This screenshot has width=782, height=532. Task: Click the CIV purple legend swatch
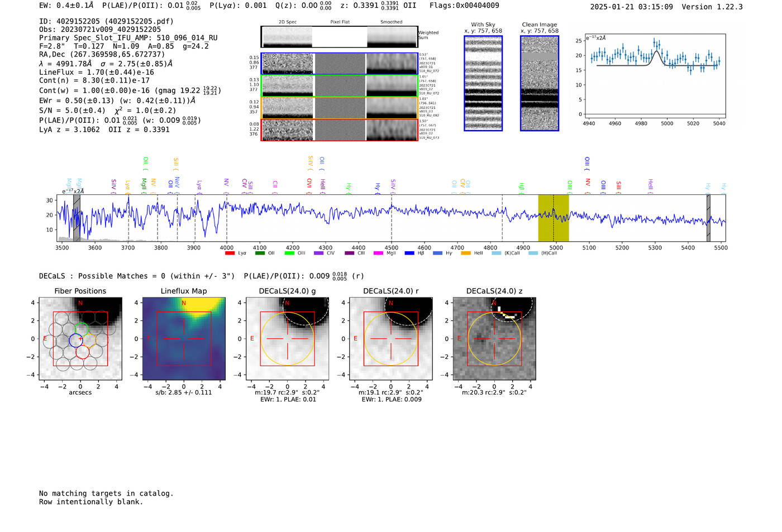(x=319, y=253)
